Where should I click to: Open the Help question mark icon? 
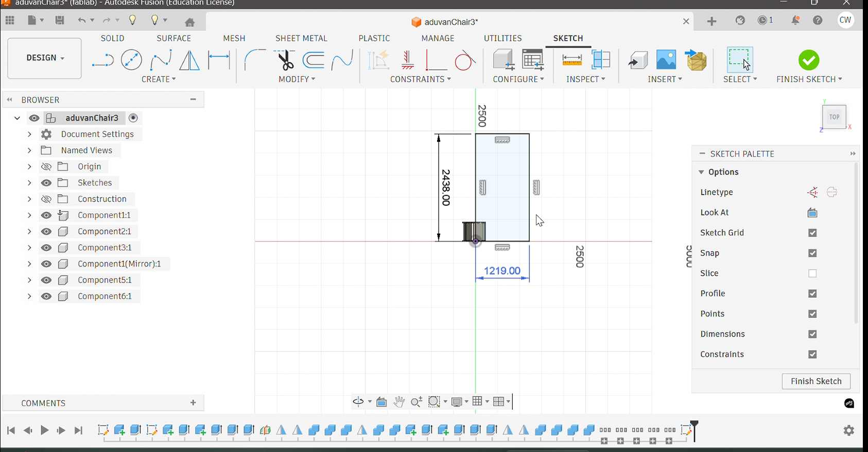pyautogui.click(x=818, y=21)
